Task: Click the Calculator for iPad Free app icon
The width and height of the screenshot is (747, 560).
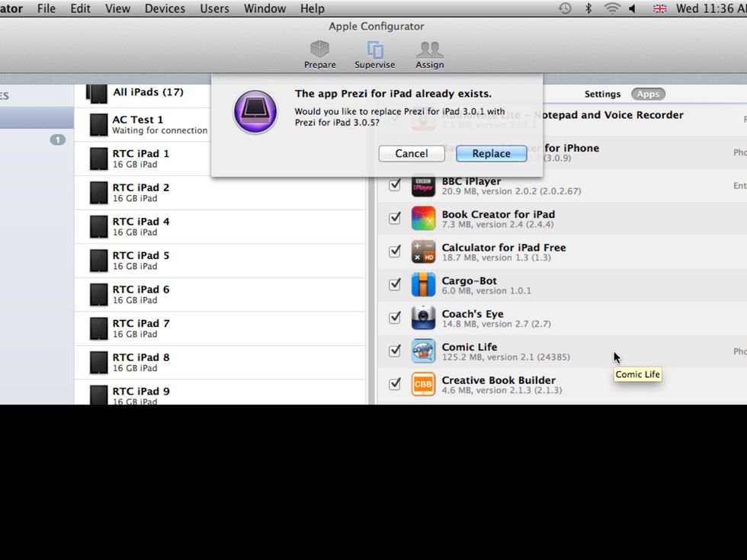Action: (423, 251)
